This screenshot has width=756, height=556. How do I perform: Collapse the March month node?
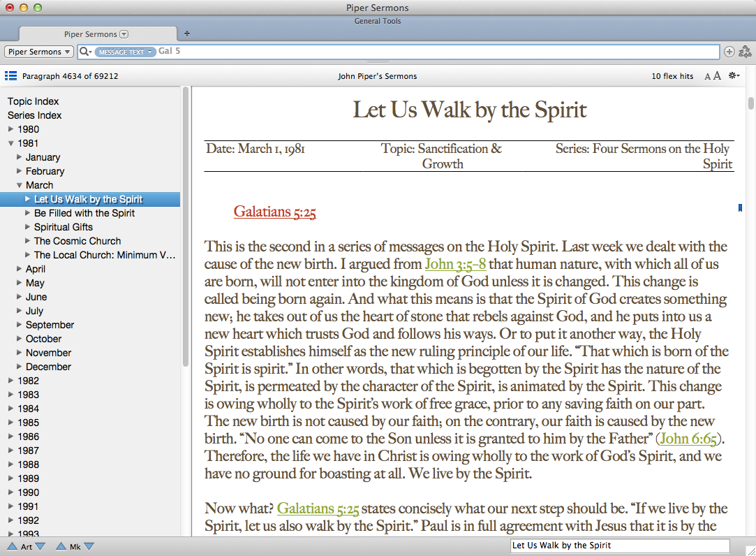pyautogui.click(x=20, y=185)
